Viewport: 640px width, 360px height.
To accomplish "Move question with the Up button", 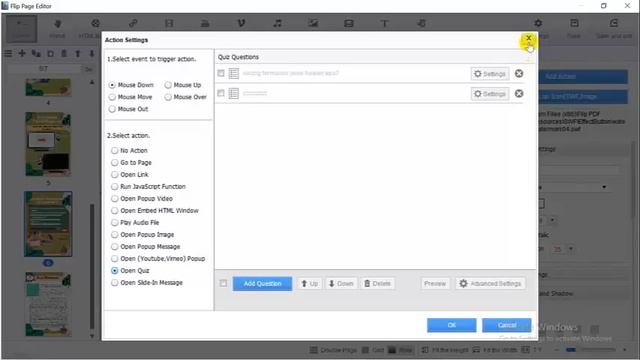I will (x=309, y=284).
